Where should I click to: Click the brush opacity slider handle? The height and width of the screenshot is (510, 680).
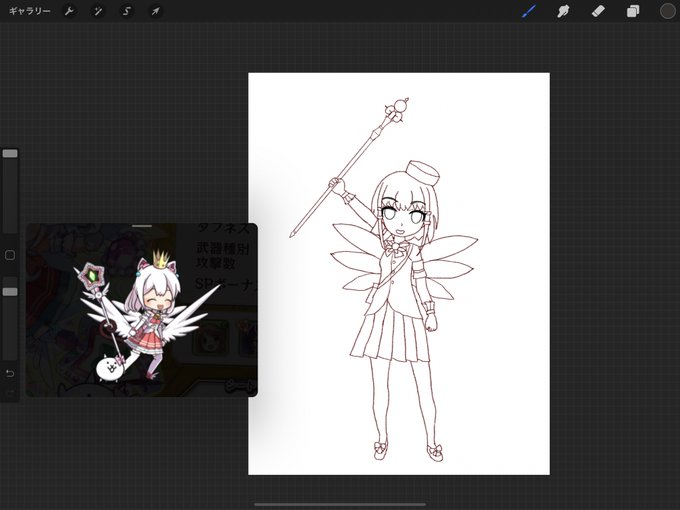[10, 291]
